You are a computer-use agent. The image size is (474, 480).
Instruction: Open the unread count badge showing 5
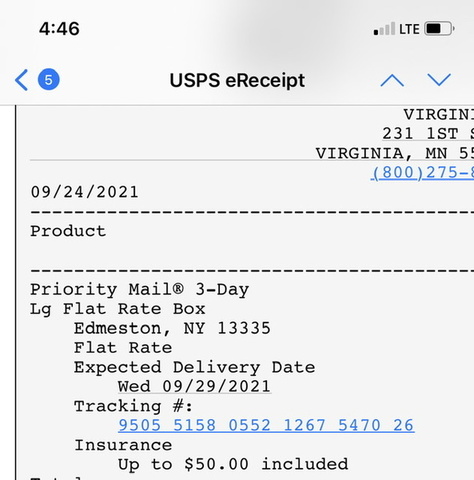click(x=49, y=80)
